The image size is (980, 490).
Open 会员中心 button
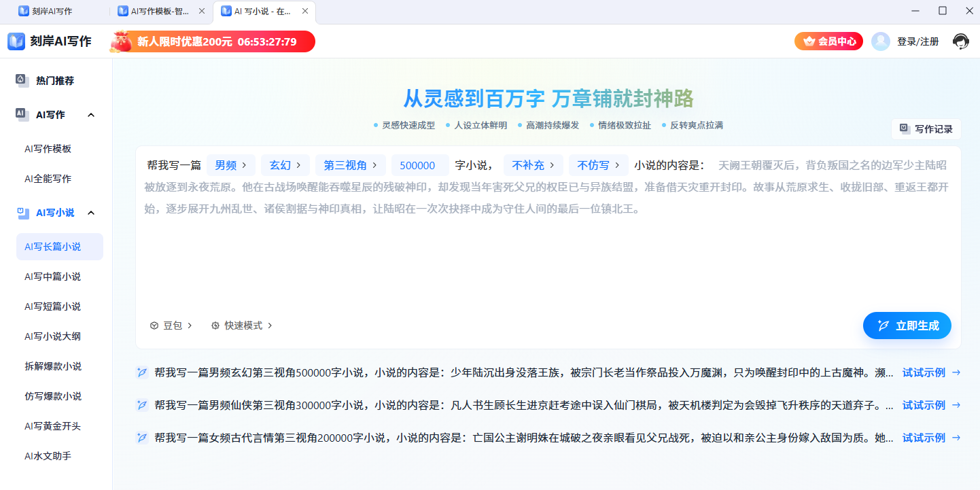pos(828,41)
